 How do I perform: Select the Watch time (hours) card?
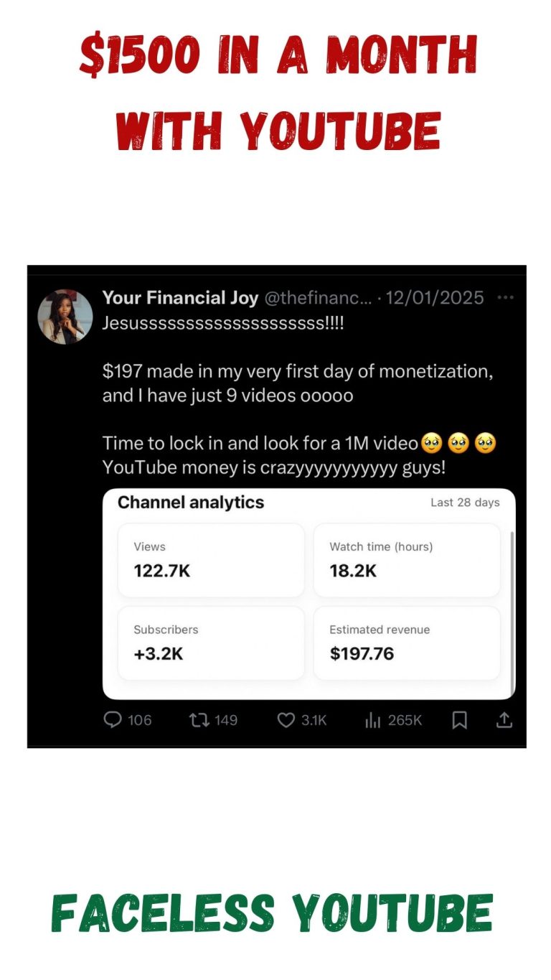(x=407, y=560)
